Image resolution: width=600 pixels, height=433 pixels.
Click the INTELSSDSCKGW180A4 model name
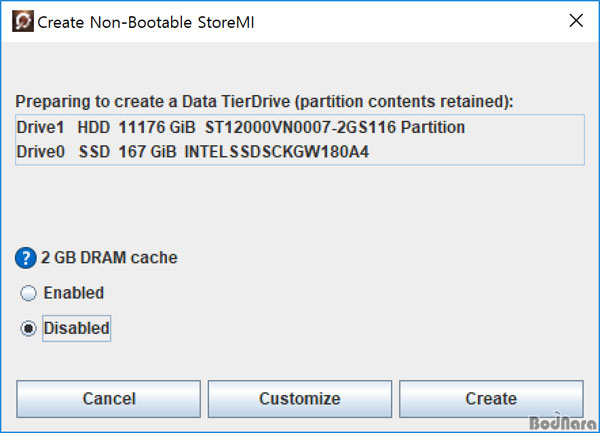click(277, 152)
